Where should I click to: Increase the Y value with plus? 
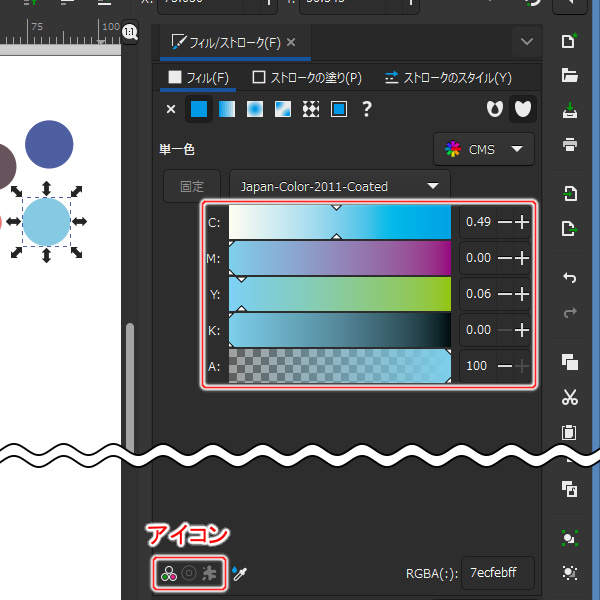click(522, 294)
